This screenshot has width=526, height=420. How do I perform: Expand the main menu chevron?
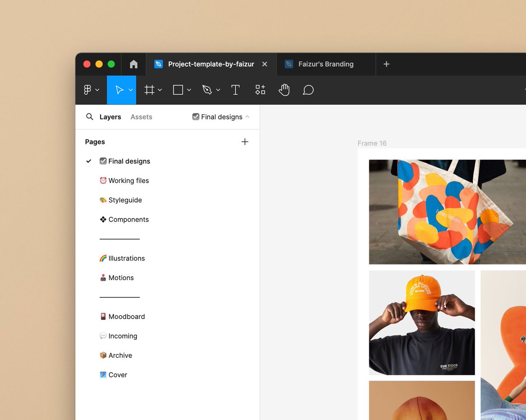point(97,90)
